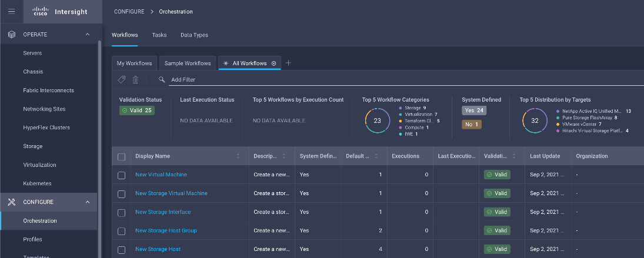Click Valid badge for New Virtual Machine
The width and height of the screenshot is (644, 258).
[x=497, y=175]
